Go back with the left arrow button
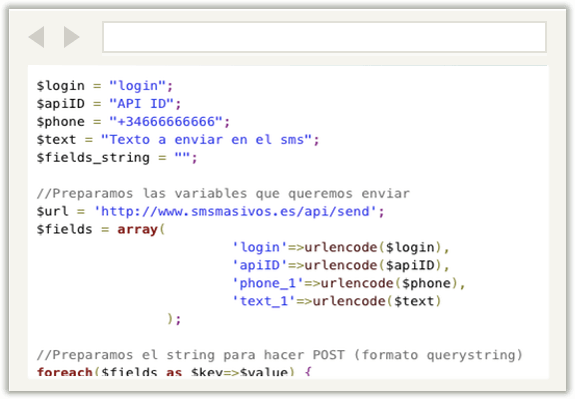This screenshot has width=575, height=399. tap(37, 37)
